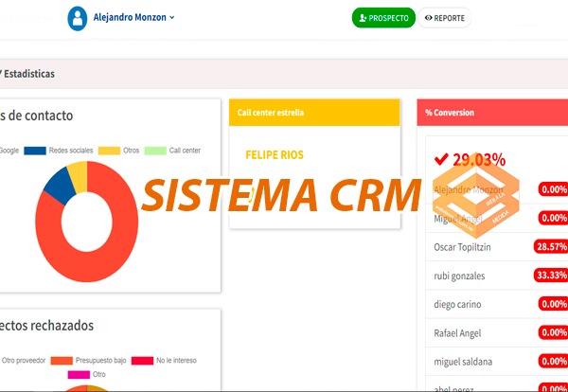Select the Estadísticas section header
The height and width of the screenshot is (392, 568).
tap(28, 73)
